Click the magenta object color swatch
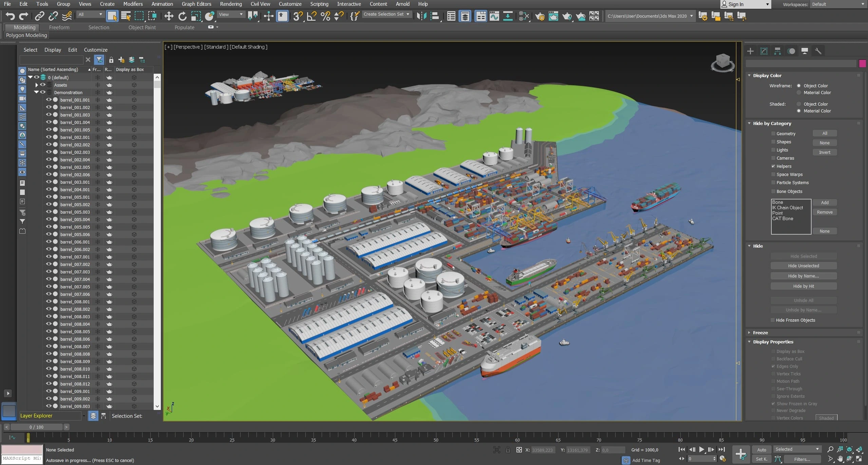 (862, 64)
